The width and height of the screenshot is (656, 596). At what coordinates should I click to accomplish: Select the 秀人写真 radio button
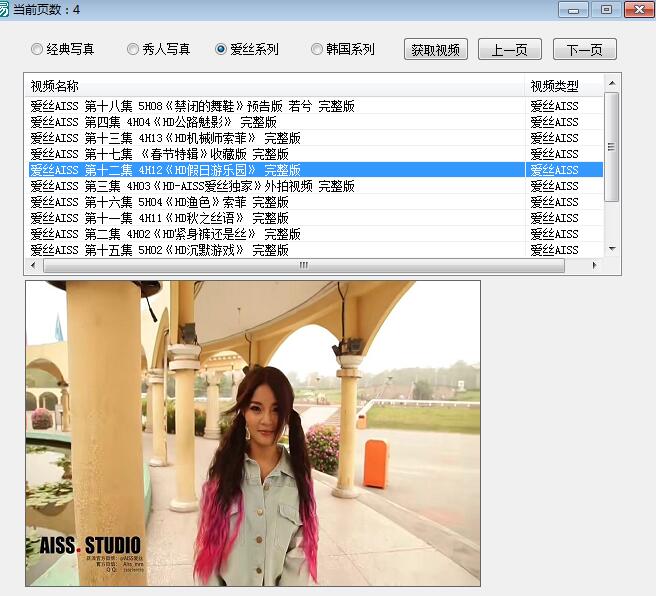(159, 49)
